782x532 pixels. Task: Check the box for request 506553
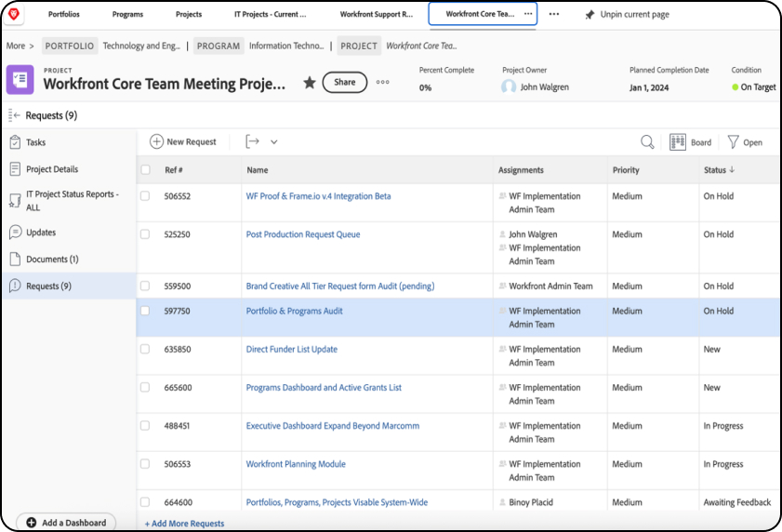click(x=145, y=464)
